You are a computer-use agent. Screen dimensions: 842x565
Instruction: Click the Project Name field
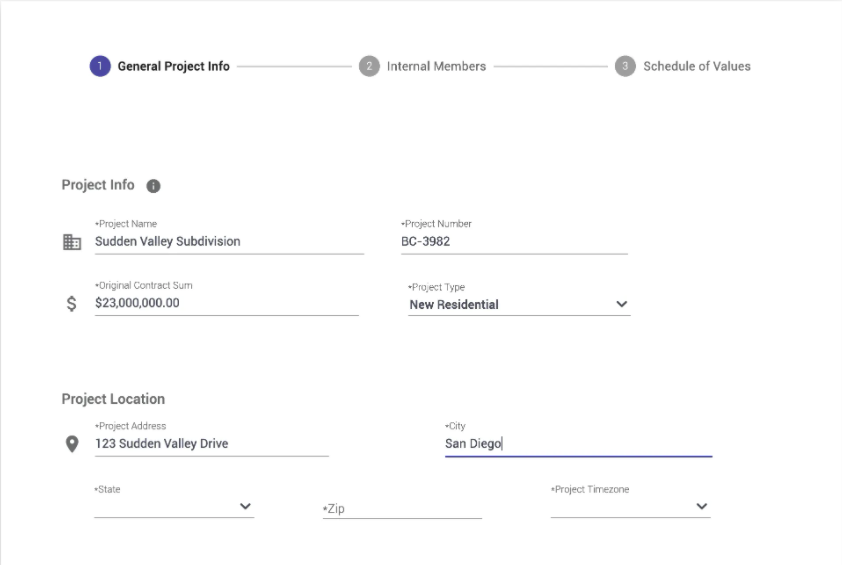(229, 241)
